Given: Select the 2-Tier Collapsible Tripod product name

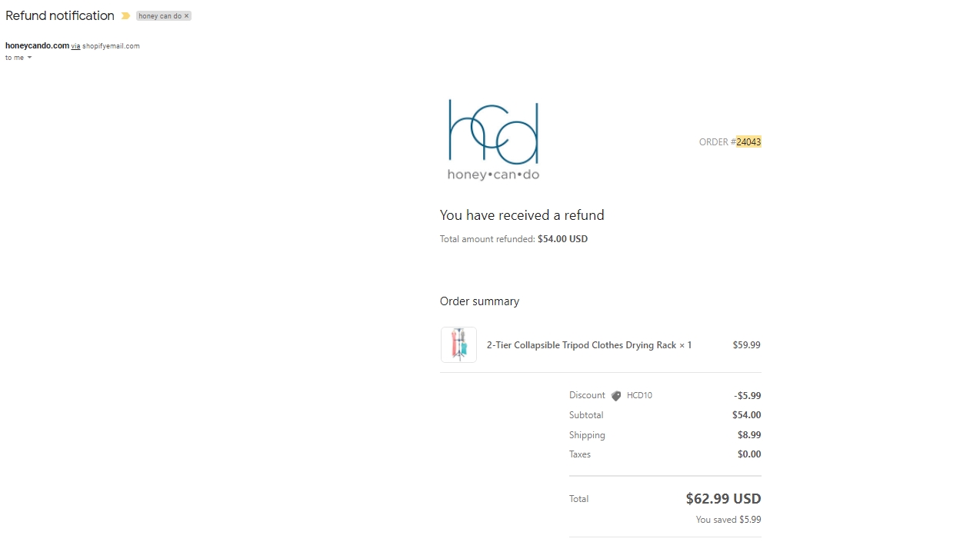Looking at the screenshot, I should [582, 345].
